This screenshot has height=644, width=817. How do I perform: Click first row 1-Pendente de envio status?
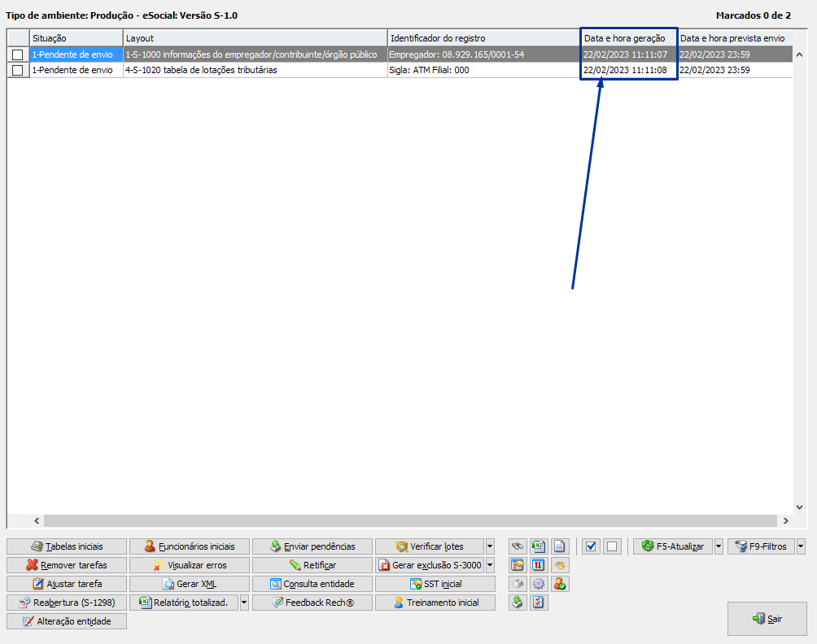click(x=76, y=54)
